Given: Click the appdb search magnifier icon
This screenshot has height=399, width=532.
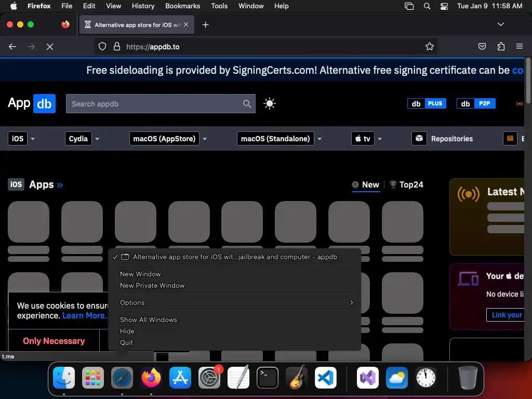Looking at the screenshot, I should click(247, 104).
